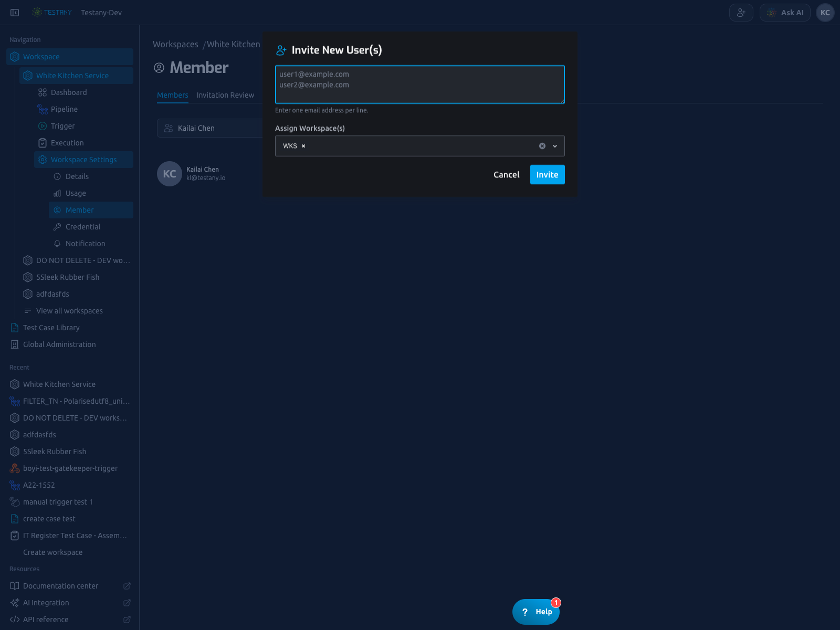Open API reference external link icon
Image resolution: width=840 pixels, height=630 pixels.
(127, 619)
